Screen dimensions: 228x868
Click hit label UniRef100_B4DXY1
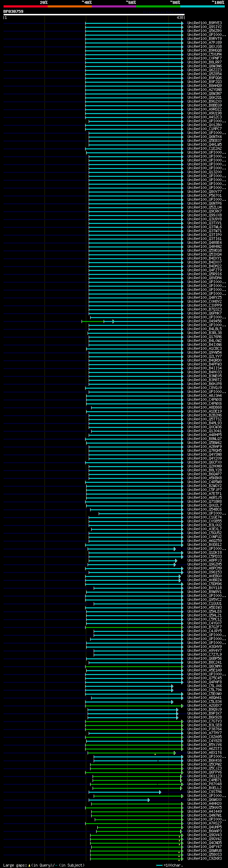[204, 259]
